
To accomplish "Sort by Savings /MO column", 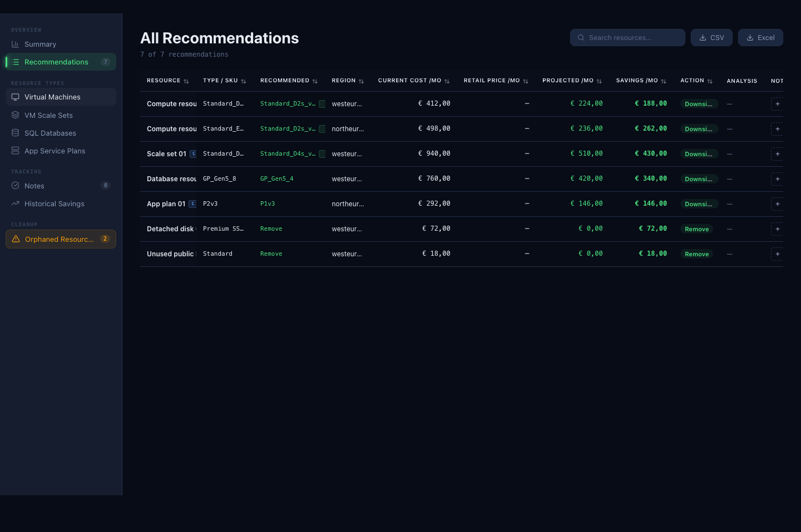I will pos(641,81).
